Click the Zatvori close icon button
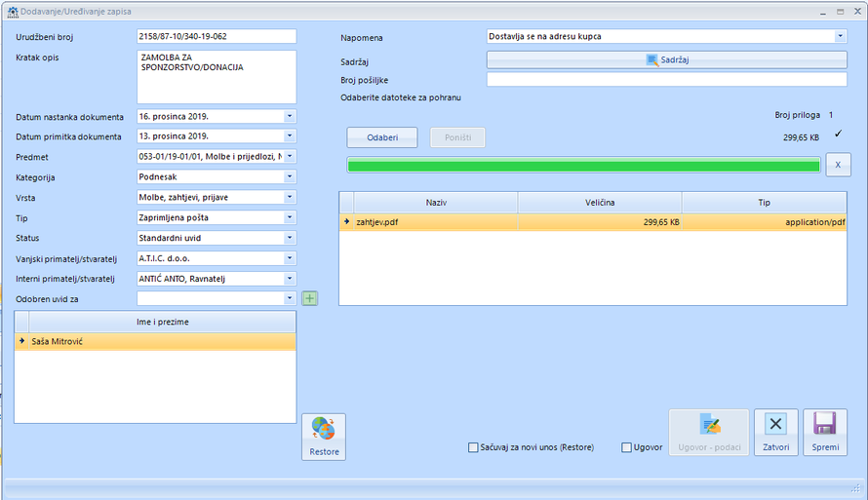 pos(775,425)
